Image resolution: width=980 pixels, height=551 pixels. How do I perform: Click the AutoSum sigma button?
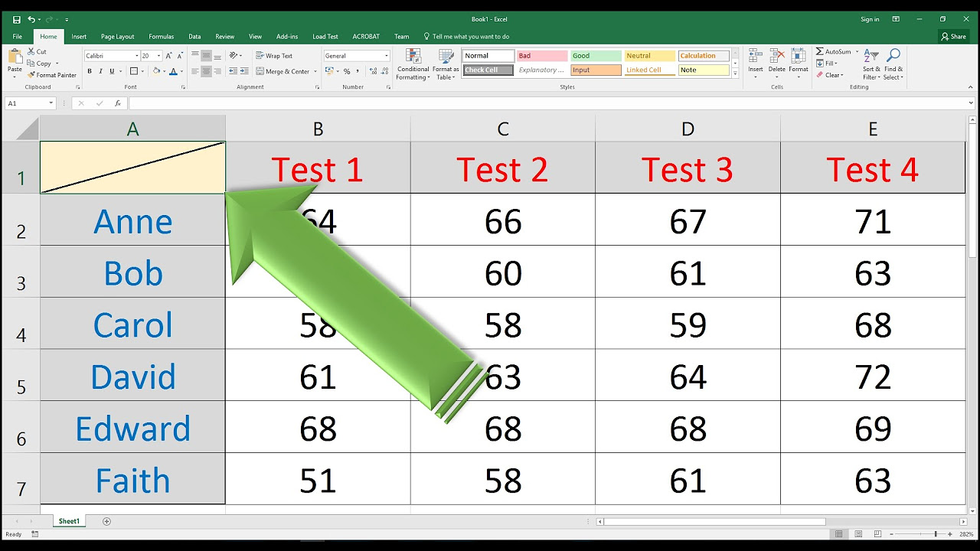click(x=833, y=52)
